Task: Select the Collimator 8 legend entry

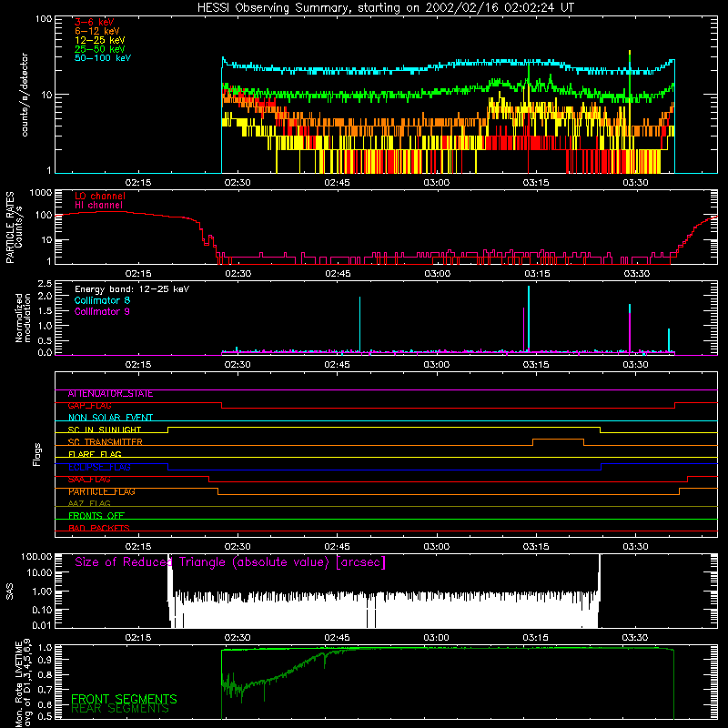Action: point(102,300)
